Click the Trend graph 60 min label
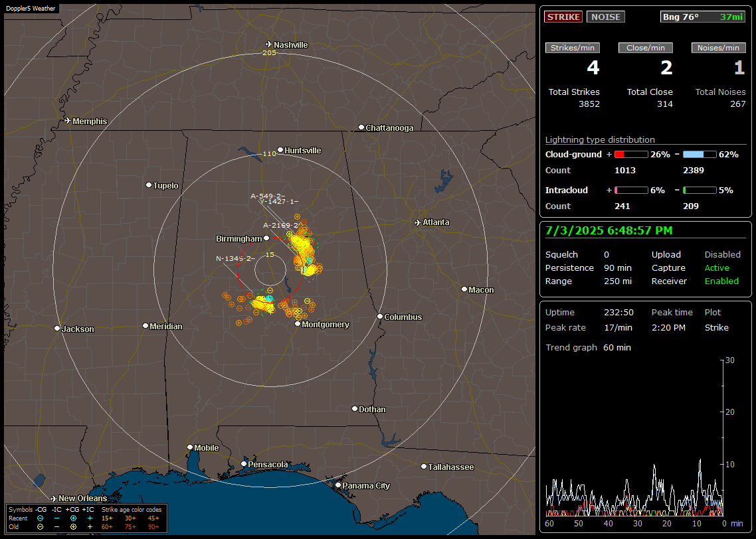The height and width of the screenshot is (539, 756). point(588,348)
